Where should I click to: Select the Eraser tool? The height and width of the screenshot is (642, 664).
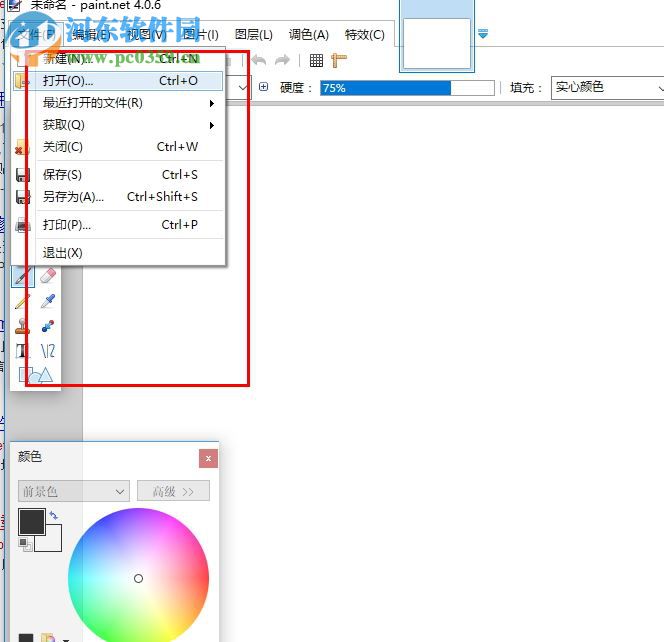point(48,276)
